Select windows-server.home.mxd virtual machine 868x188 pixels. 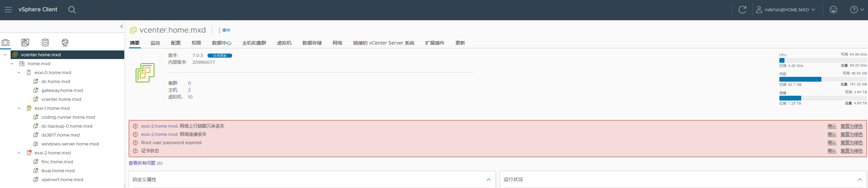tap(70, 144)
